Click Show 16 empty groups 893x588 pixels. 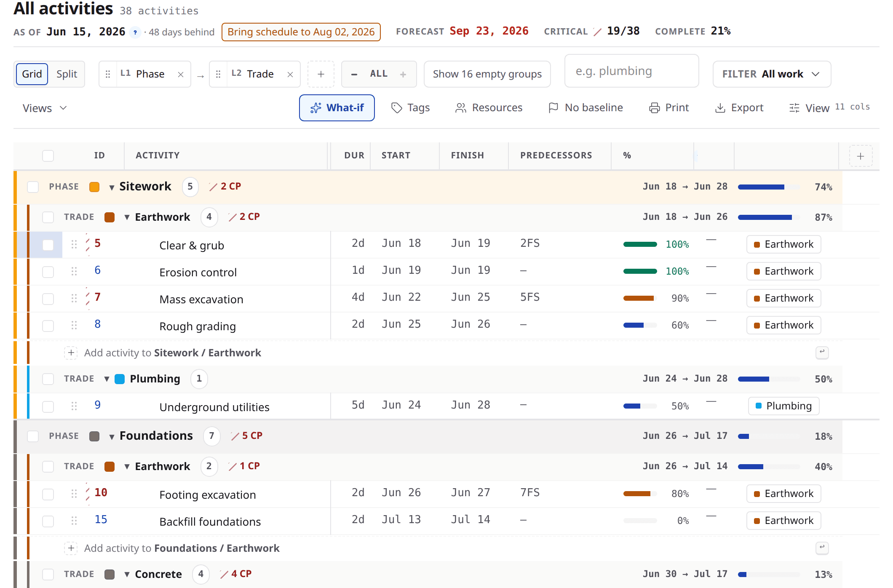[487, 74]
